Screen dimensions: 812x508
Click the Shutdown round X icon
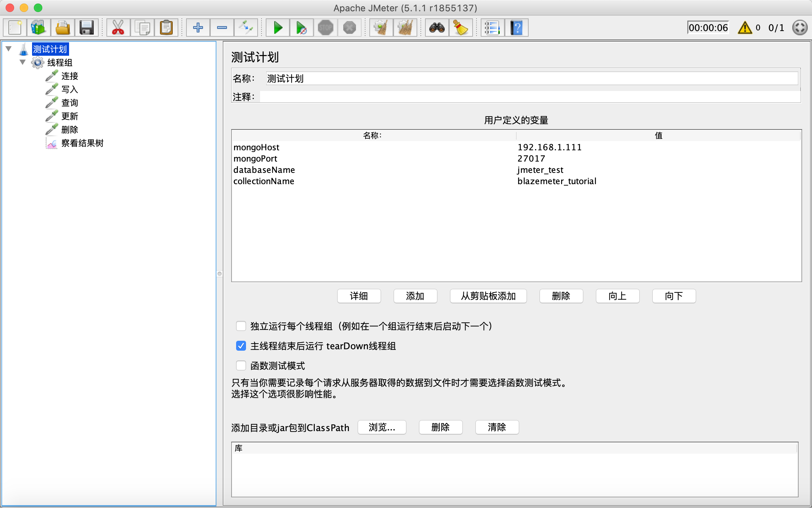click(350, 28)
